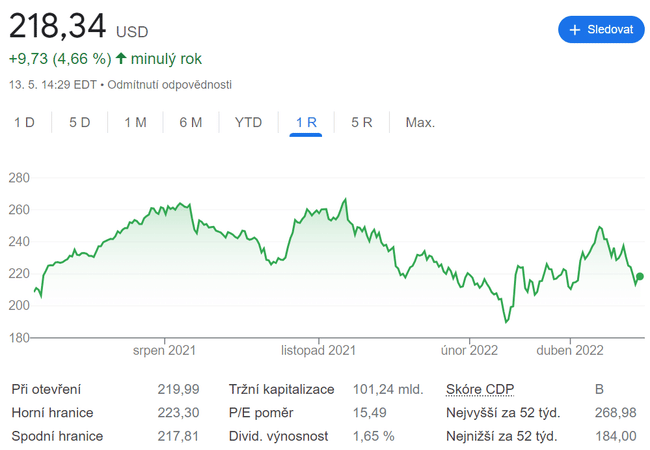The image size is (650, 450).
Task: Click the green upward arrow icon
Action: (122, 59)
